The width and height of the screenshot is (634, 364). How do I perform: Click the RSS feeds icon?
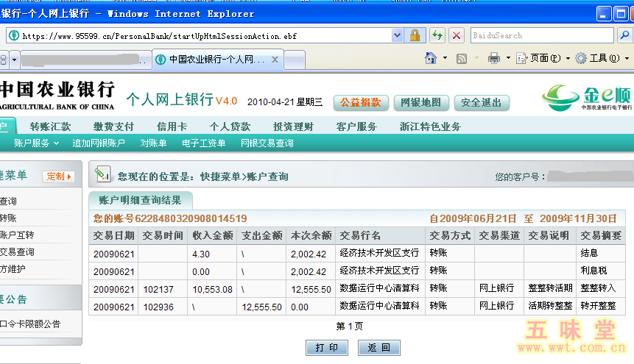click(x=462, y=58)
